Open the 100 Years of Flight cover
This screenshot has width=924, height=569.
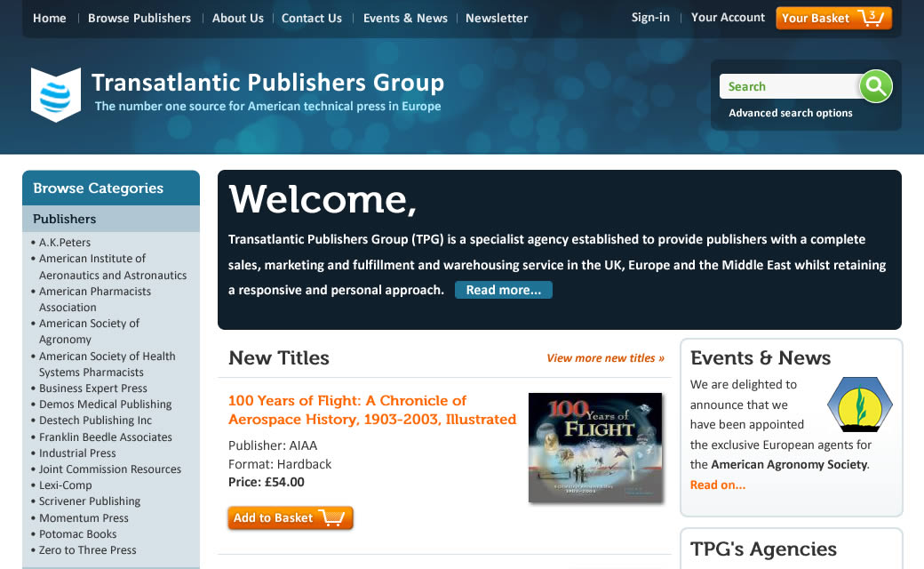(x=595, y=447)
